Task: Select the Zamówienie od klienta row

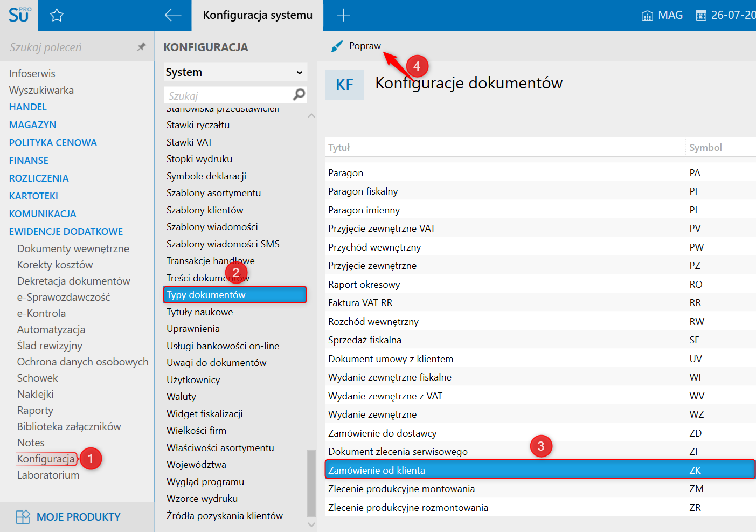Action: click(540, 471)
